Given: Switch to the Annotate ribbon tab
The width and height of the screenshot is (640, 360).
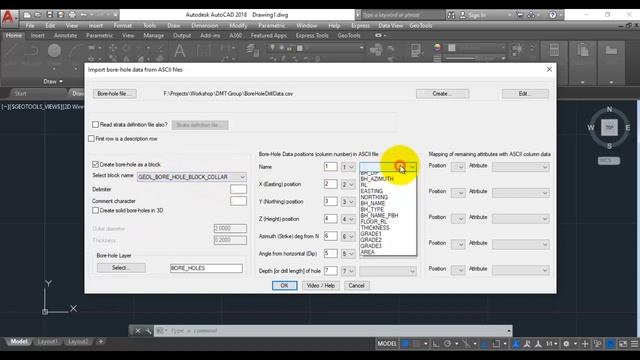Looking at the screenshot, I should point(65,36).
